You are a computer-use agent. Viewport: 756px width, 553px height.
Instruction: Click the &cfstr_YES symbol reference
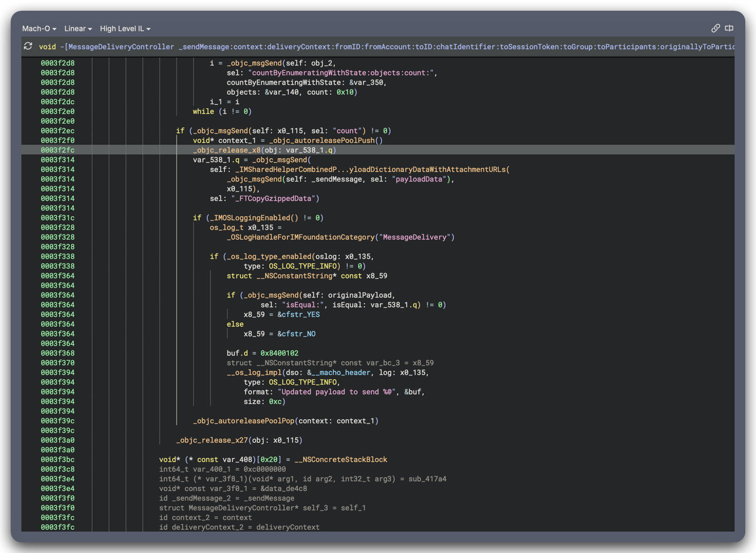(x=299, y=314)
